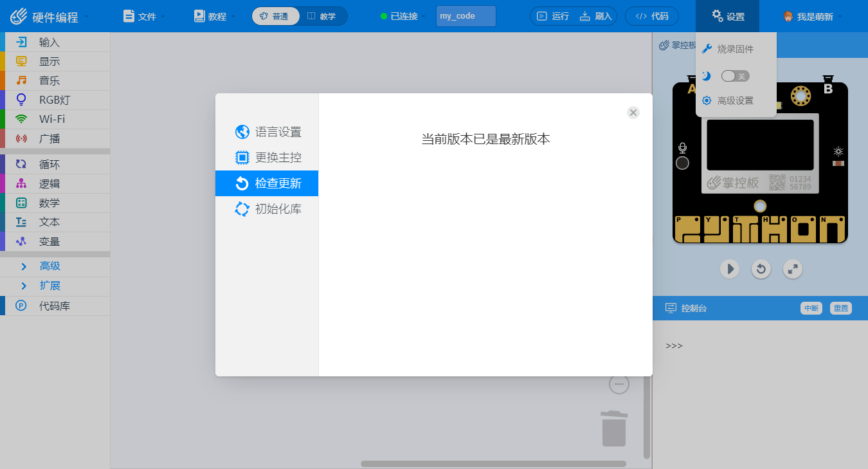Open the 显示 block category
This screenshot has width=868, height=469.
click(55, 62)
